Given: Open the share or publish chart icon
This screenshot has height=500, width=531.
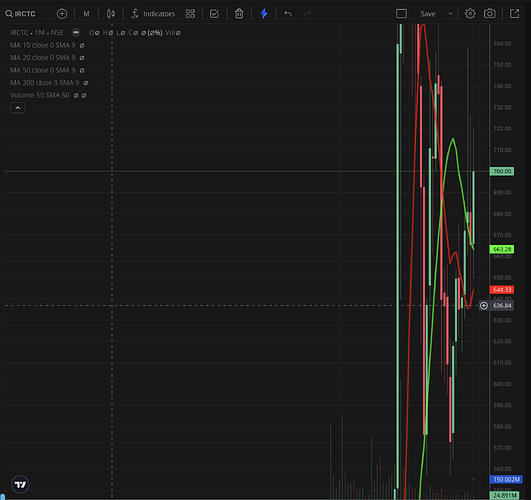Looking at the screenshot, I should 514,14.
